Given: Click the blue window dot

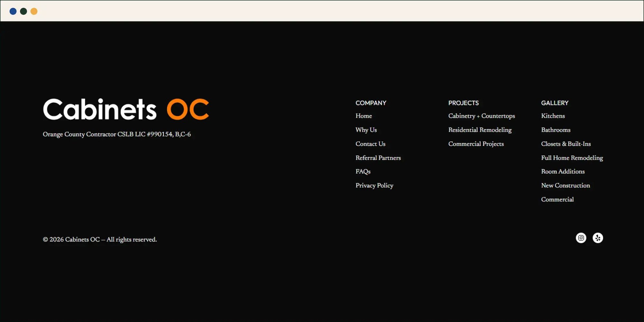Looking at the screenshot, I should 13,11.
